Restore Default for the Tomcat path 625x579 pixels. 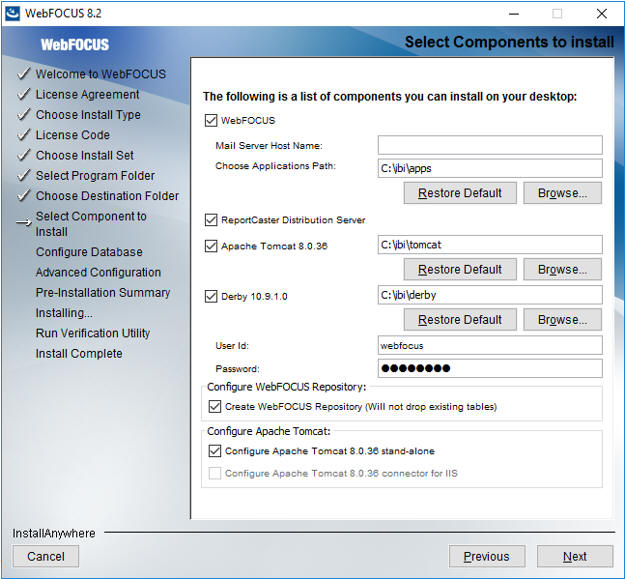460,269
